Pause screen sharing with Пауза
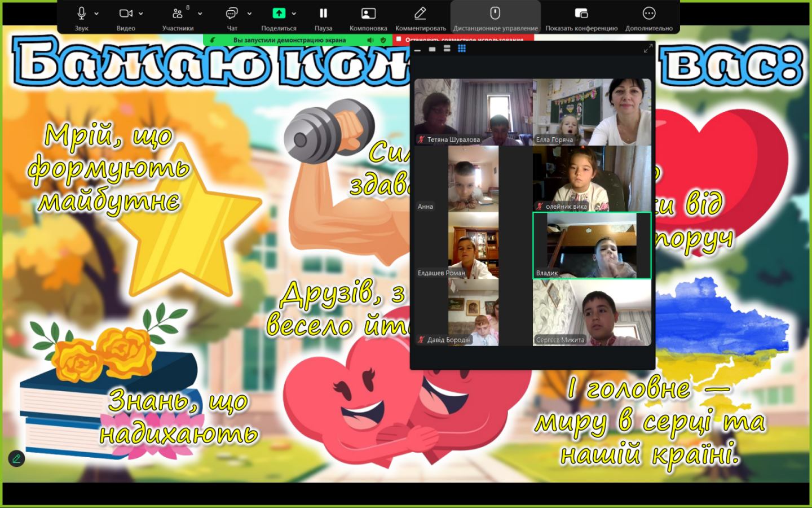The image size is (812, 508). click(x=323, y=14)
